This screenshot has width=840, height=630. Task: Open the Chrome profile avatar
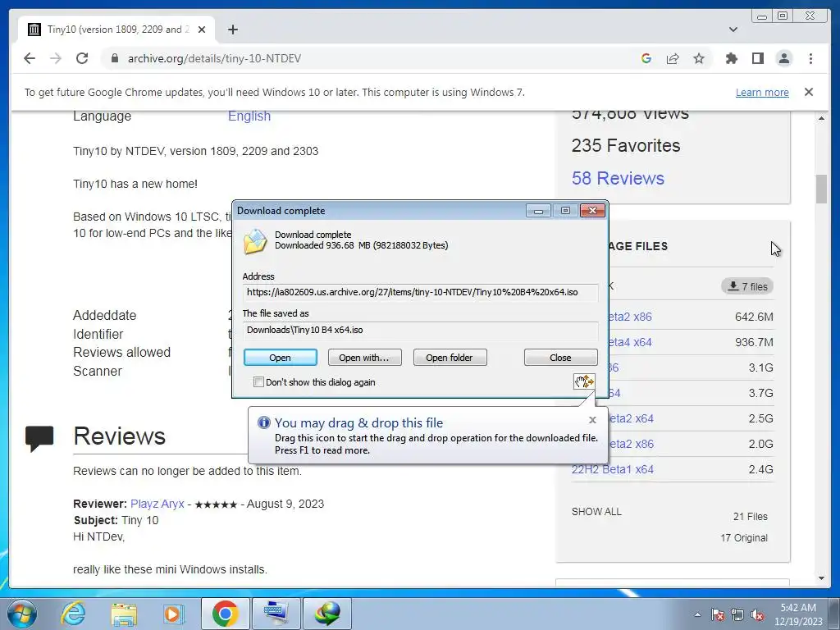tap(783, 58)
